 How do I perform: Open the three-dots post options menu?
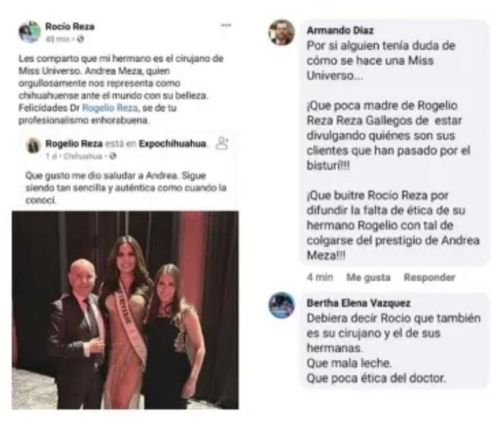tap(226, 25)
